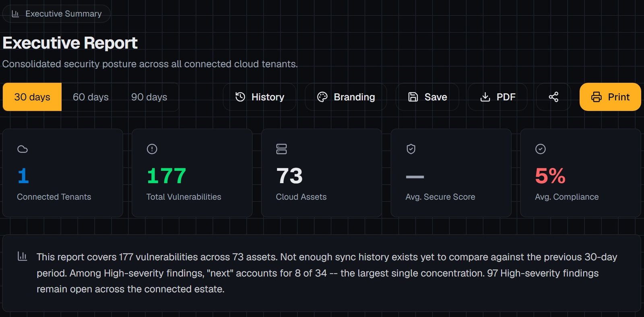Open Branding options
644x317 pixels.
[x=346, y=97]
